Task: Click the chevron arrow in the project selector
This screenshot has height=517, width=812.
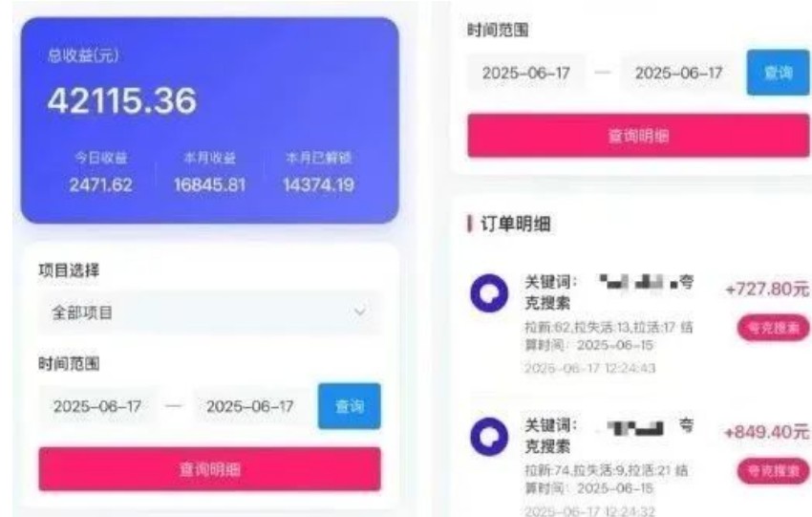Action: 359,312
